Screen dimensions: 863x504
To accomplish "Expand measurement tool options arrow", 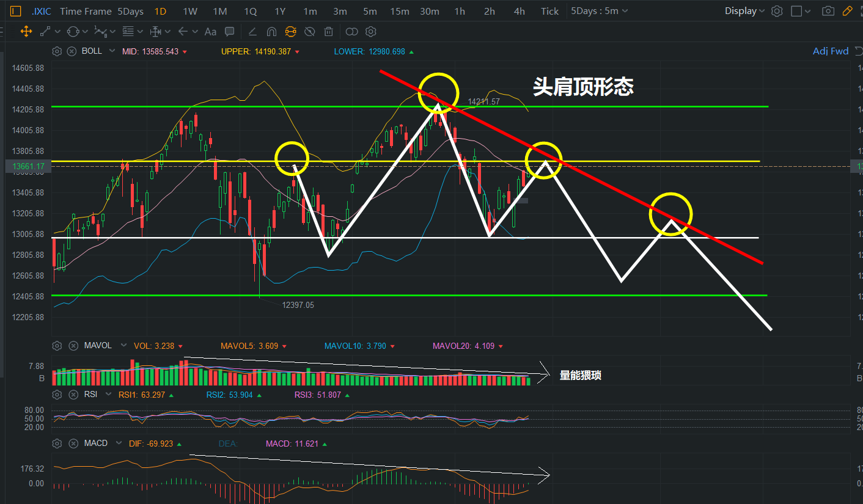I will coord(167,32).
